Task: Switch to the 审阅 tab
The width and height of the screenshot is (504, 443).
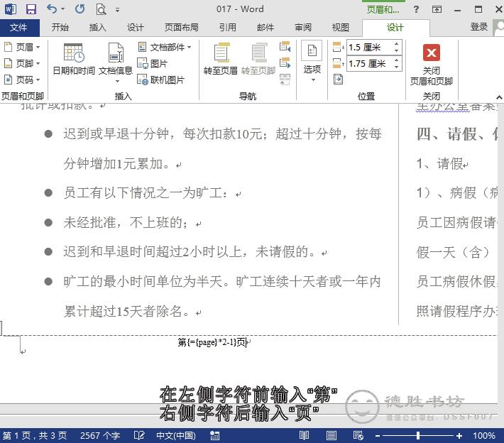Action: coord(303,28)
